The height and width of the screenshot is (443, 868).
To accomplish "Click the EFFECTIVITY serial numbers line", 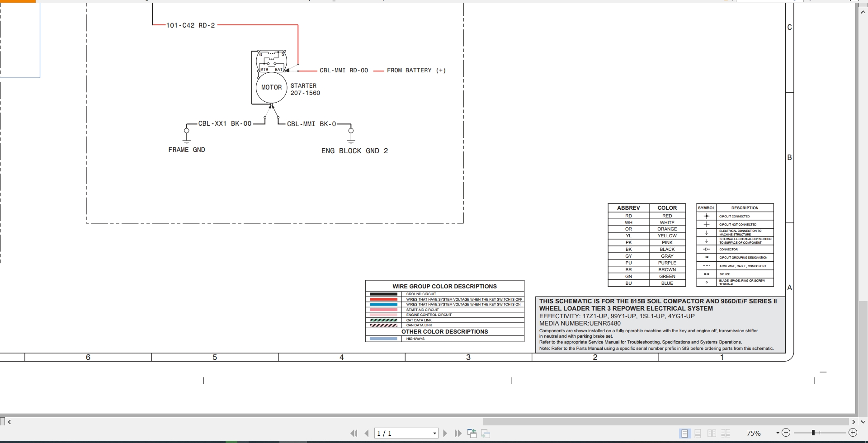I will [x=617, y=316].
